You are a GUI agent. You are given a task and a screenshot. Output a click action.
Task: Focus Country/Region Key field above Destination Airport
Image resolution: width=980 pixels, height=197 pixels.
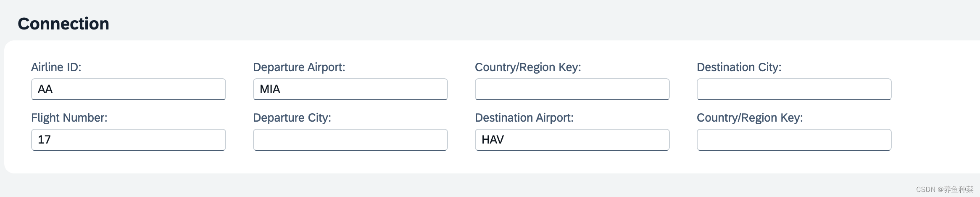[572, 89]
